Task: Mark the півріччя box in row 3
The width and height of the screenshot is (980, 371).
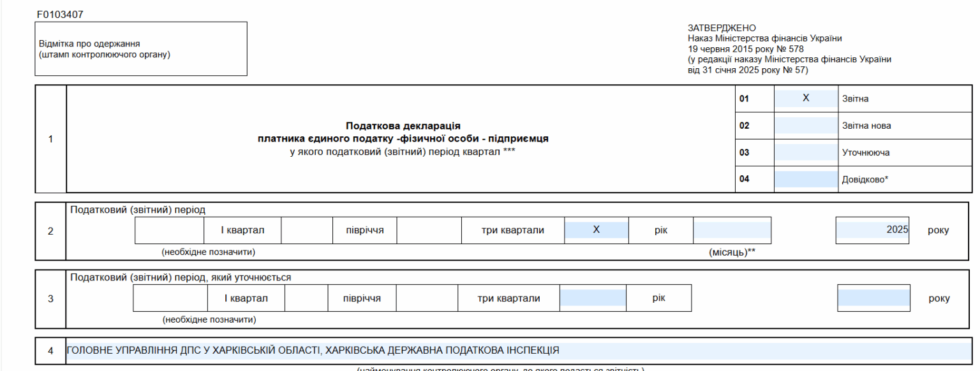Action: [306, 298]
